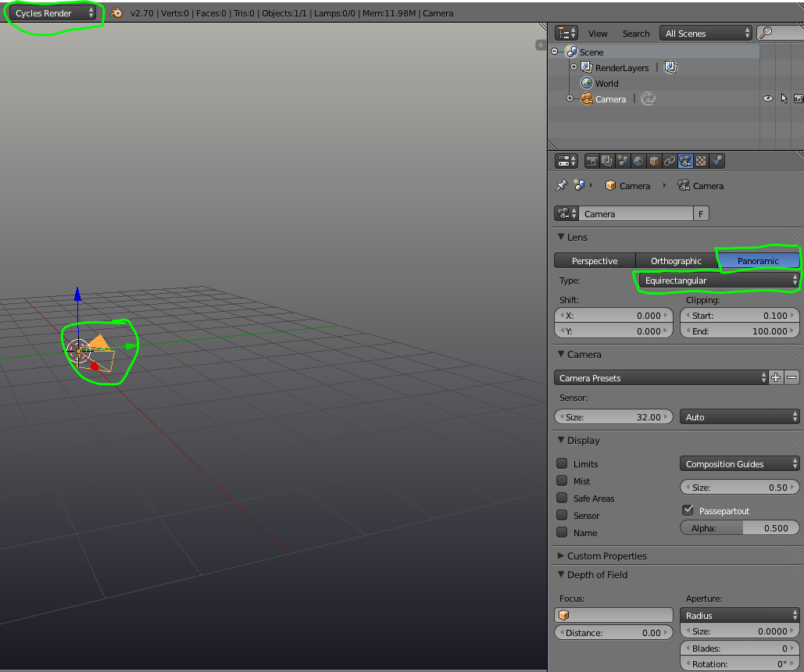Click the Scene icon in the outliner
The image size is (804, 672).
[570, 52]
